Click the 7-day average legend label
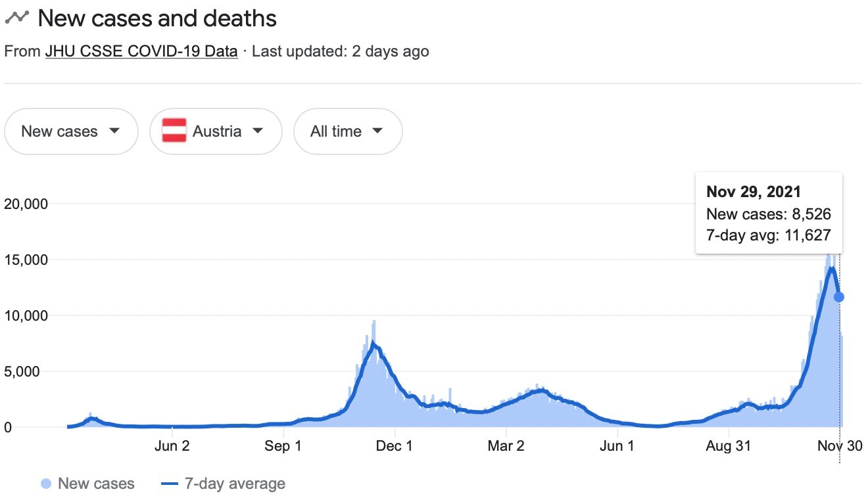868x502 pixels. (x=235, y=484)
